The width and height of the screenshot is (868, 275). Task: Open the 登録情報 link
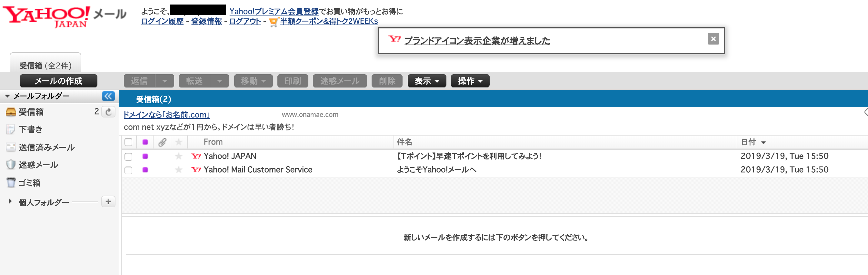[x=206, y=21]
